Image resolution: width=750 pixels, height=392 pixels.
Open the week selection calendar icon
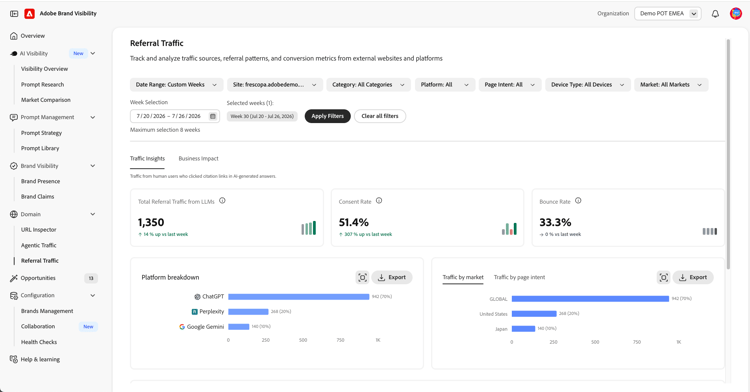coord(213,116)
